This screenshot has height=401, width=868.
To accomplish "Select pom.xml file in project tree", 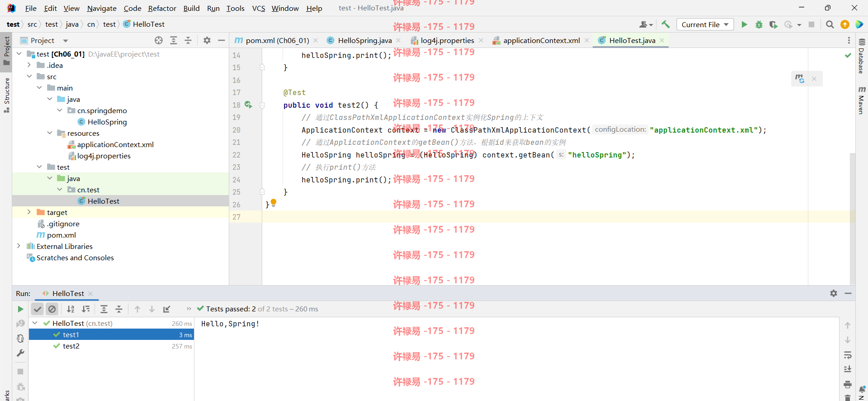I will point(61,235).
